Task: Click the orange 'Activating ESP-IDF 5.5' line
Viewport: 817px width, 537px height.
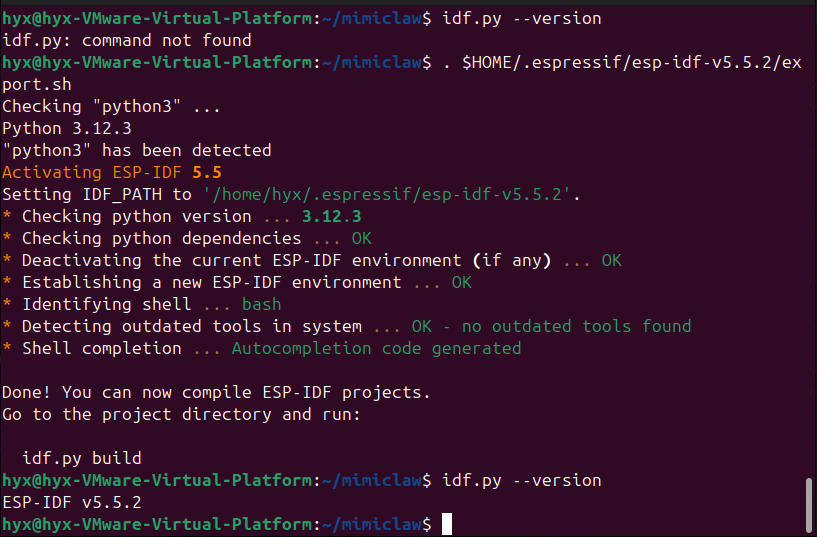Action: (112, 172)
